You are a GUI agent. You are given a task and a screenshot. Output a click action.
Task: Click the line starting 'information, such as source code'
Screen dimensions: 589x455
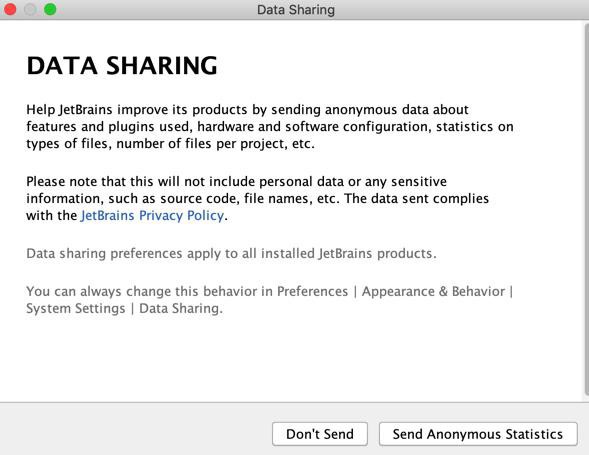[x=257, y=198]
